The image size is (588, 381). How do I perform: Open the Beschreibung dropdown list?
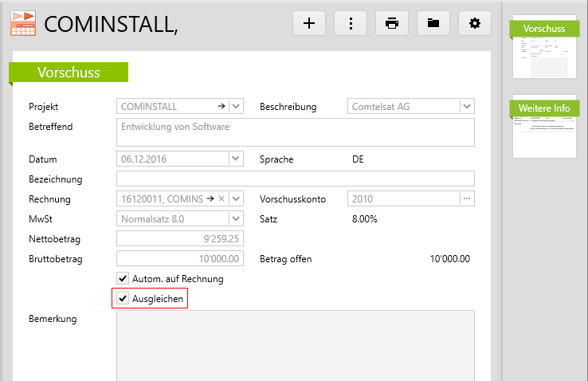tap(467, 107)
